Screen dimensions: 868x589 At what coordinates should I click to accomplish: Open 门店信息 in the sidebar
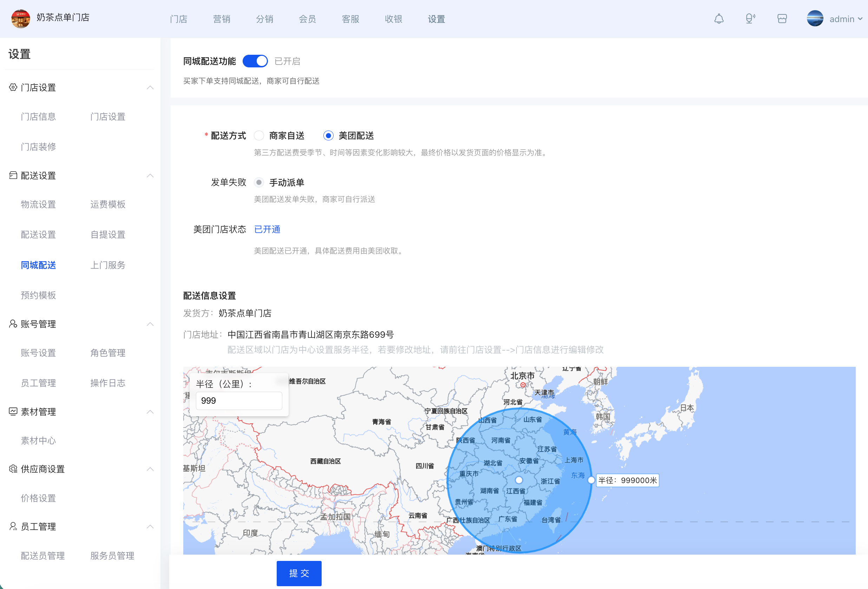click(38, 117)
